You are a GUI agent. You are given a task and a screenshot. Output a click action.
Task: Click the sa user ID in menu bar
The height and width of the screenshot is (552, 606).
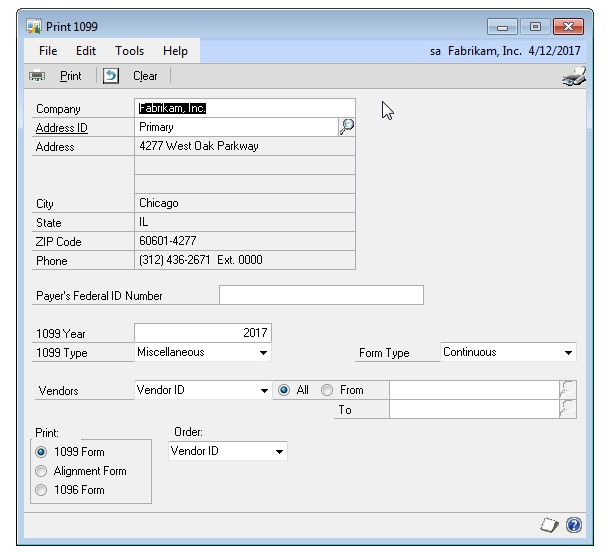coord(435,51)
